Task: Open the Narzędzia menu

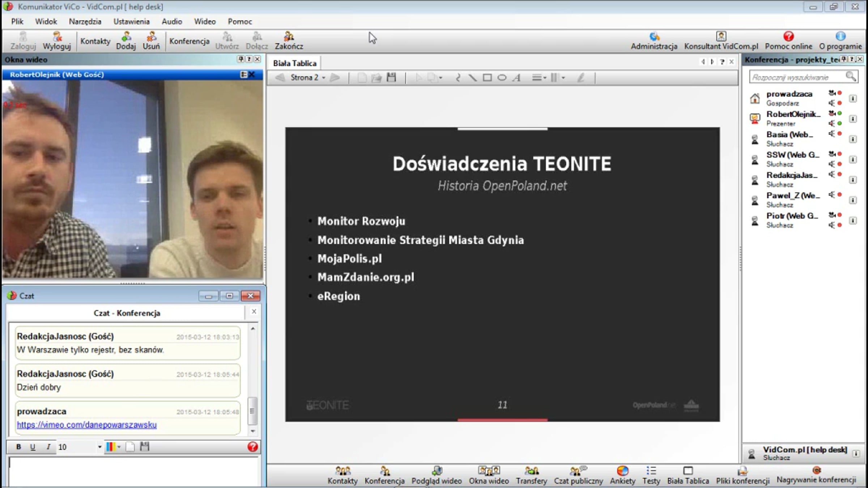Action: (85, 22)
